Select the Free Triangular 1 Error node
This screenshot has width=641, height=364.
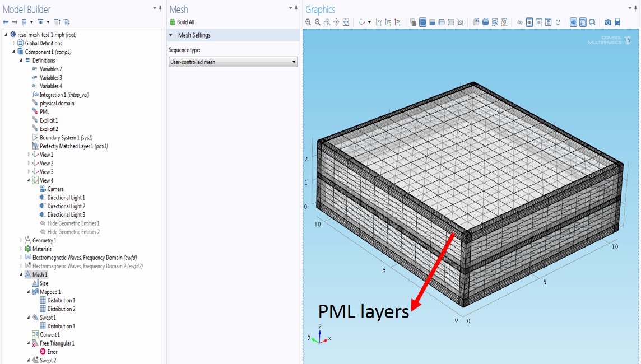click(52, 352)
